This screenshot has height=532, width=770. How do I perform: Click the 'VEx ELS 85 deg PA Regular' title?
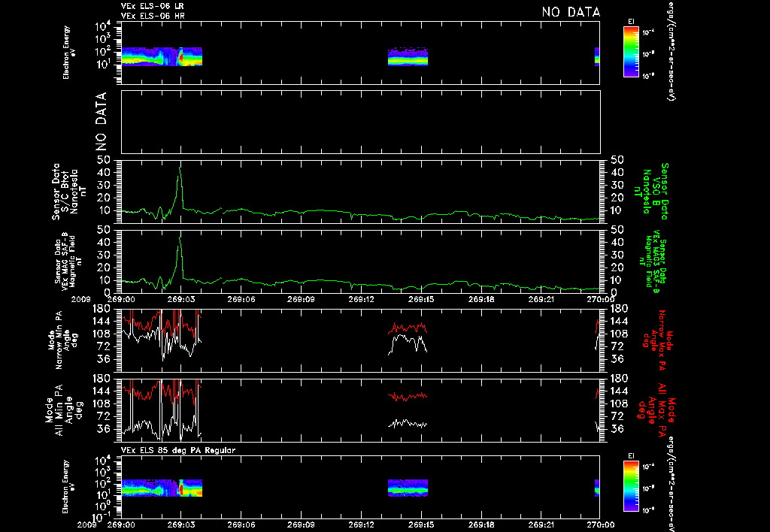(x=177, y=450)
